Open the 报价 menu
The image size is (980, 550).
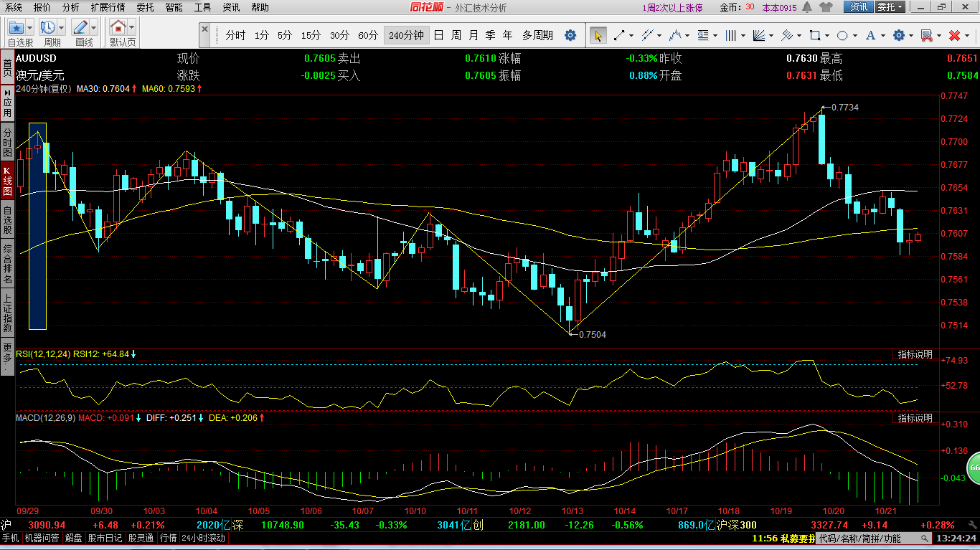click(x=42, y=7)
